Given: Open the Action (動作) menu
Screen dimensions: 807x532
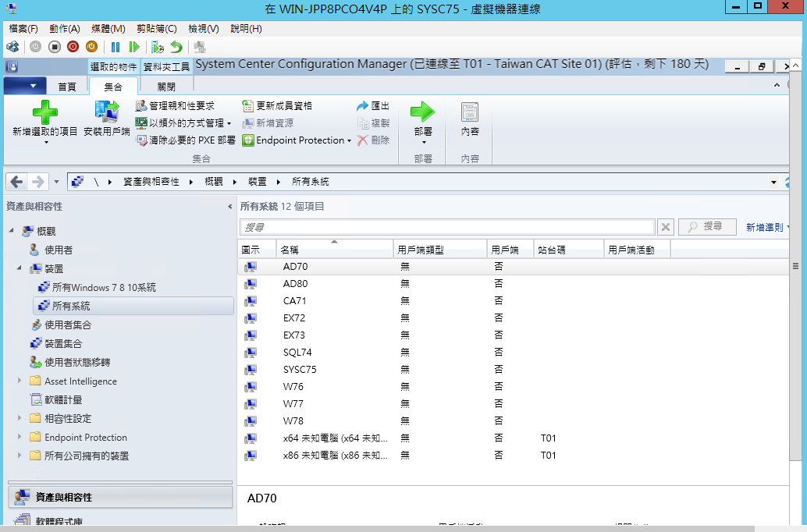Looking at the screenshot, I should click(x=65, y=29).
